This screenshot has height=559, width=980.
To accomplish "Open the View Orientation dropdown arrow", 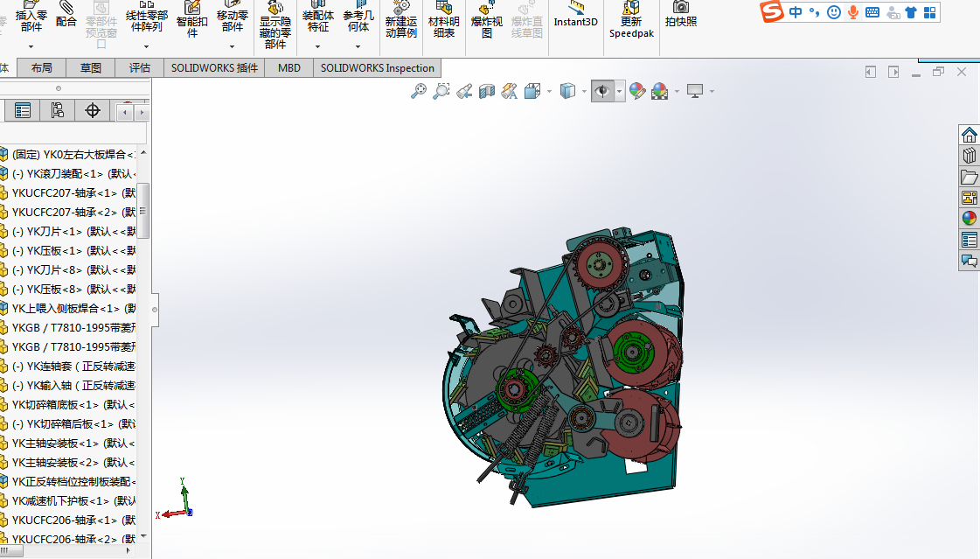I will pyautogui.click(x=549, y=91).
